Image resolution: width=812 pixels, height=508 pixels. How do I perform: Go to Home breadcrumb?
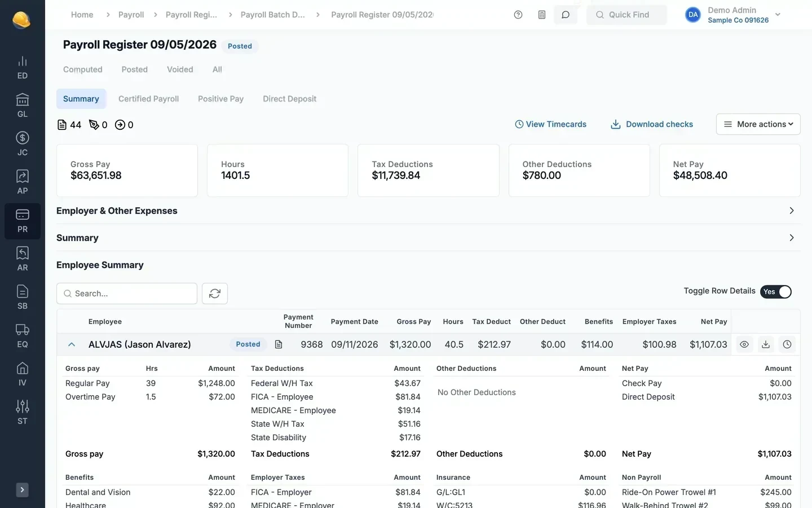(82, 15)
